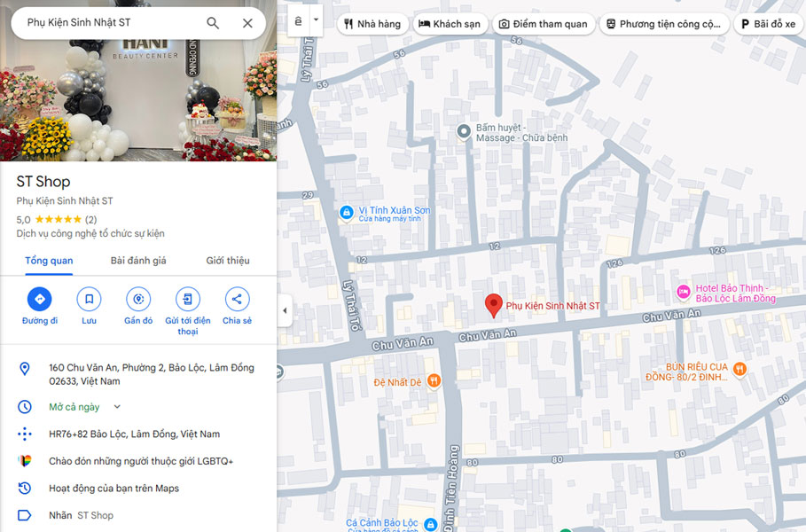Screen dimensions: 806x532
Task: Click Hotel Bảo Thịnh map marker
Action: point(683,292)
